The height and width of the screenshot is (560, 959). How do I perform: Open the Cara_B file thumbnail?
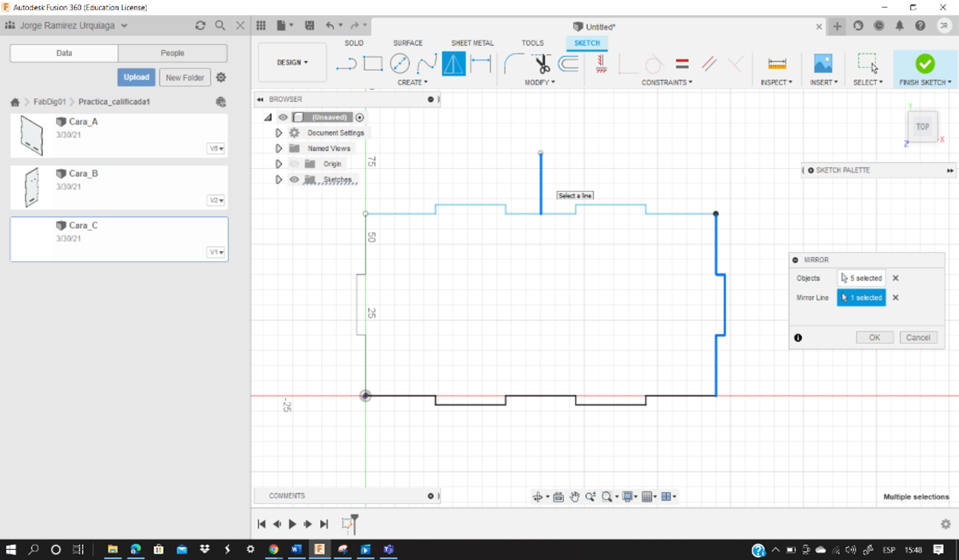click(x=32, y=187)
